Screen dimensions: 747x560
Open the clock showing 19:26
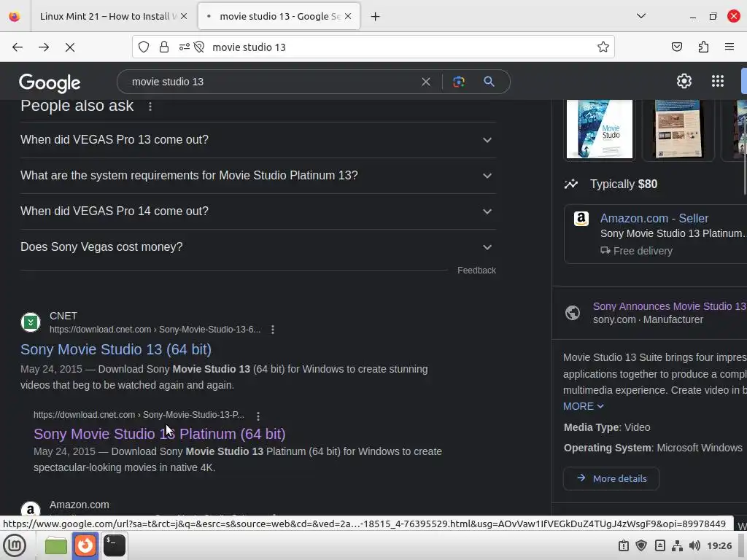(719, 545)
